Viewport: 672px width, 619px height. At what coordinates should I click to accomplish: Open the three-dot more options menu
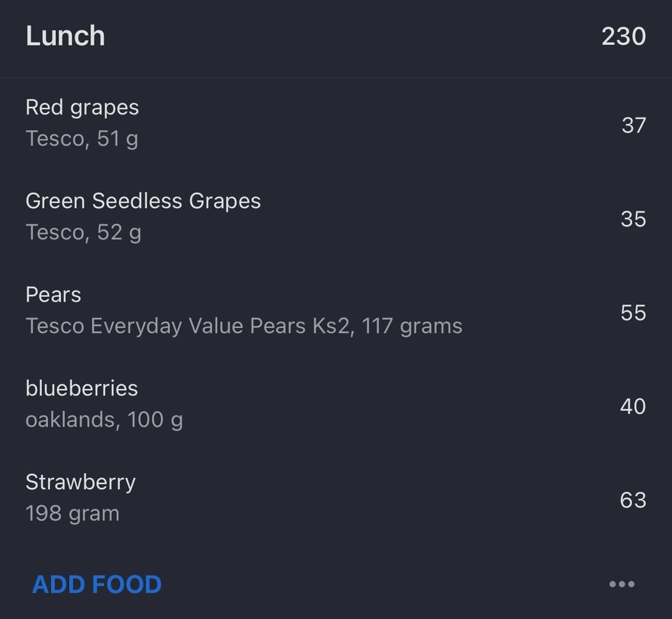click(622, 584)
